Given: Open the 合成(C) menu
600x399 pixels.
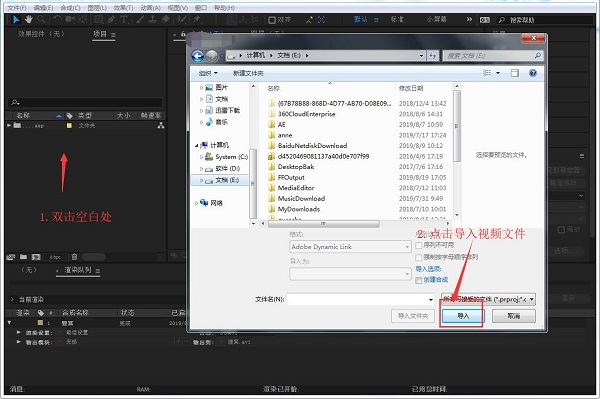Looking at the screenshot, I should tap(70, 8).
